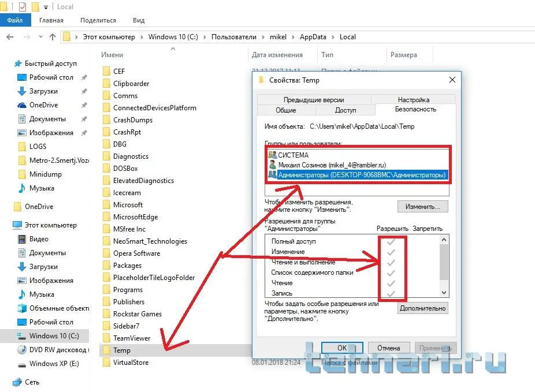
Task: Click AppData breadcrumb in address bar
Action: point(313,37)
